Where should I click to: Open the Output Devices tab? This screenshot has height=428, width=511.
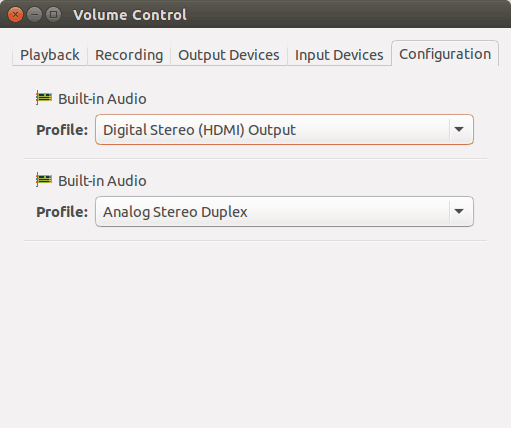tap(229, 55)
